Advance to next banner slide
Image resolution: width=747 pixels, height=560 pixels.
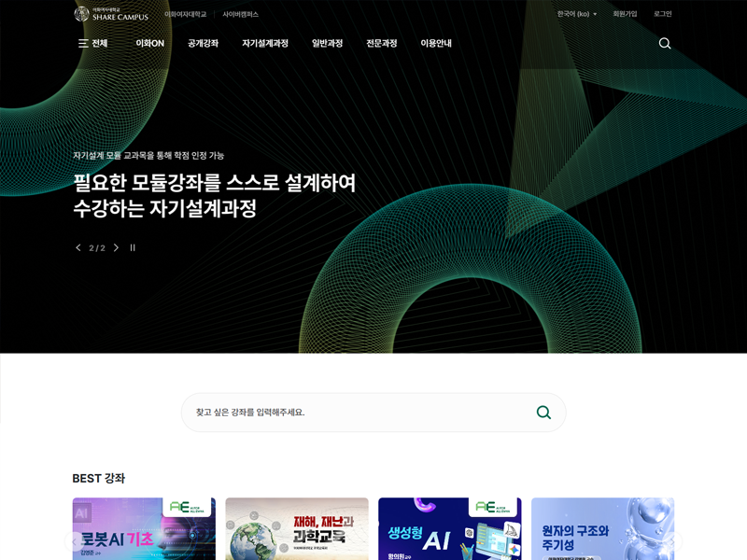[116, 248]
